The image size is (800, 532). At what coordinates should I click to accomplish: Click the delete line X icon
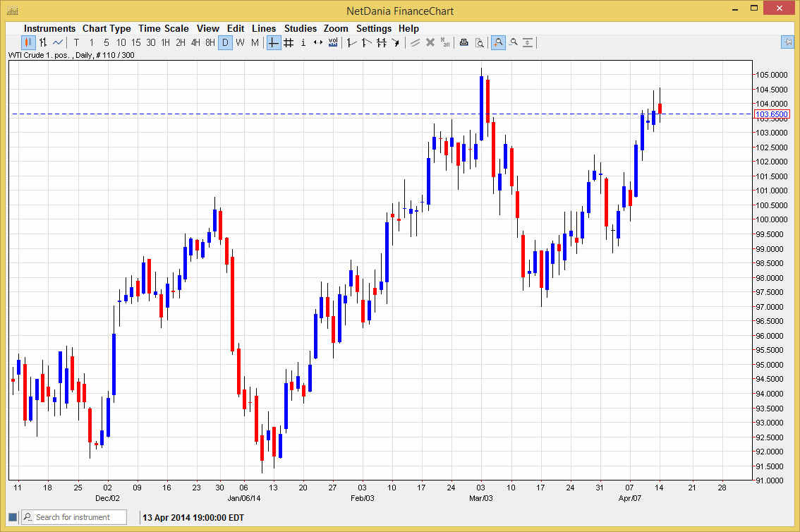[430, 43]
